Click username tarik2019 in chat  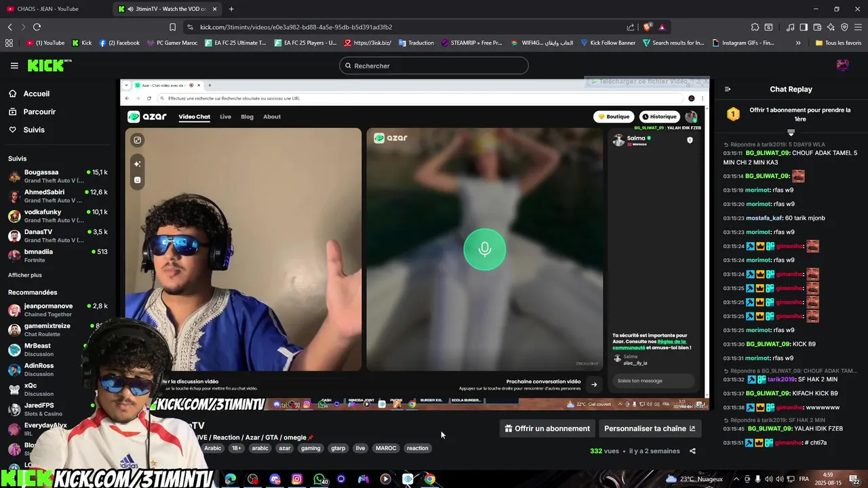point(781,379)
